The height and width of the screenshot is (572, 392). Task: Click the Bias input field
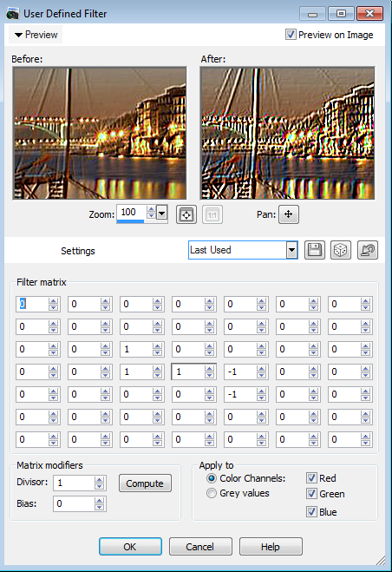tap(74, 503)
